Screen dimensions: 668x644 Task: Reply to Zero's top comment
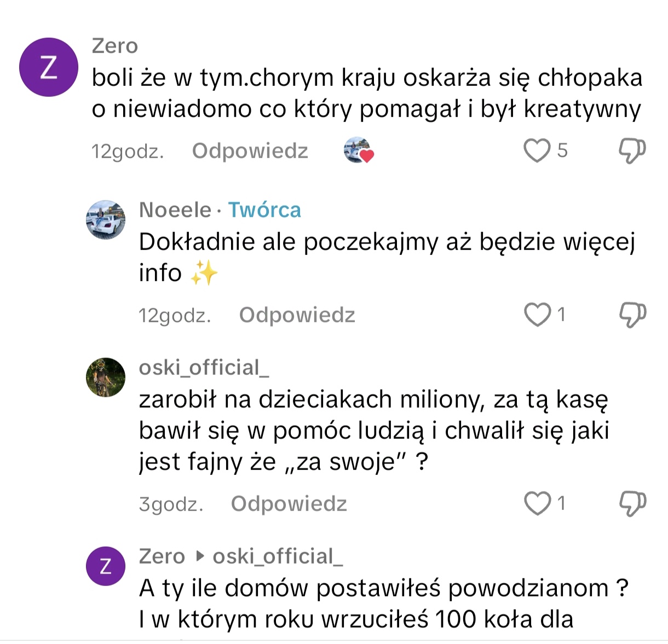coord(250,151)
